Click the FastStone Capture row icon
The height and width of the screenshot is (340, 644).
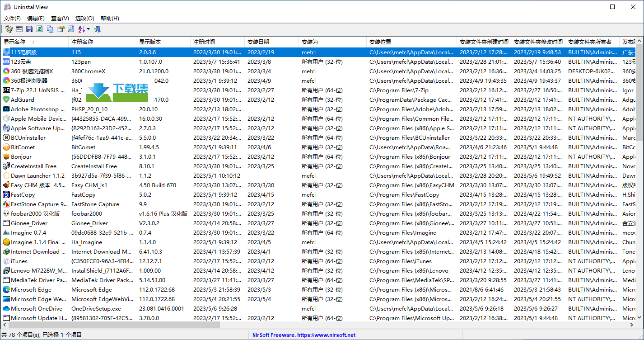tap(6, 204)
